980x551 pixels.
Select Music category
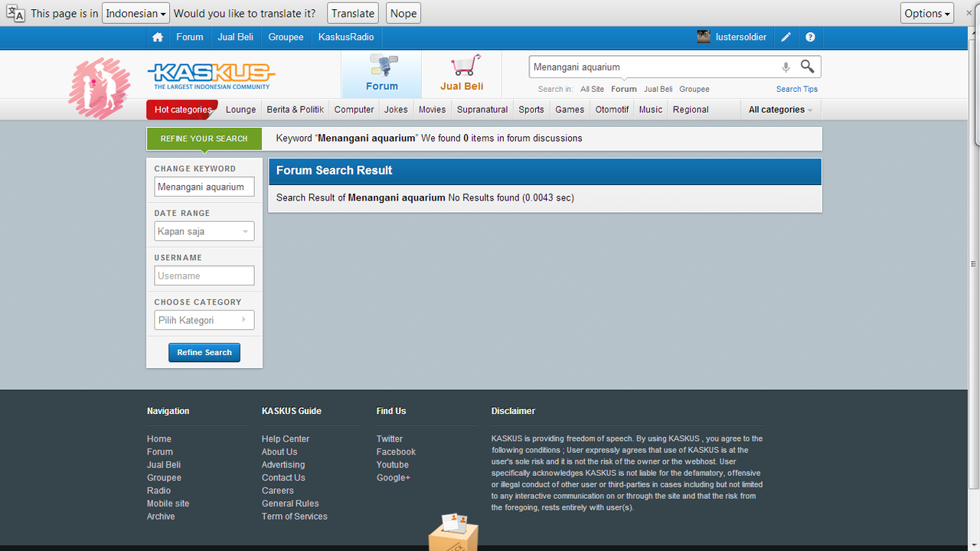click(x=651, y=109)
